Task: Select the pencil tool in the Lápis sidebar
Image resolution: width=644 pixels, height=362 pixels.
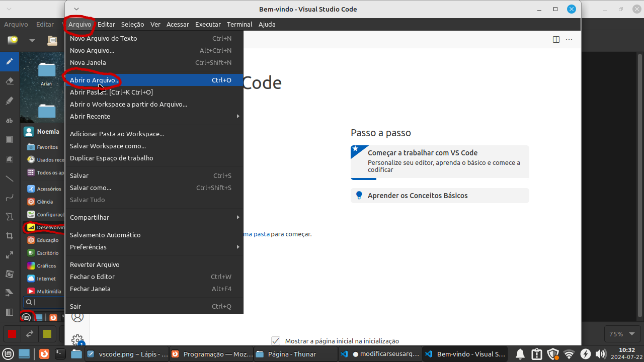Action: coord(9,61)
